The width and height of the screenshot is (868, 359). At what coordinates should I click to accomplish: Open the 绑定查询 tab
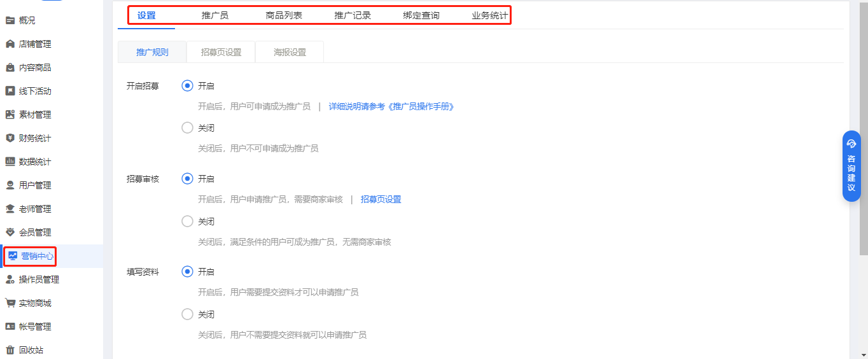[421, 15]
